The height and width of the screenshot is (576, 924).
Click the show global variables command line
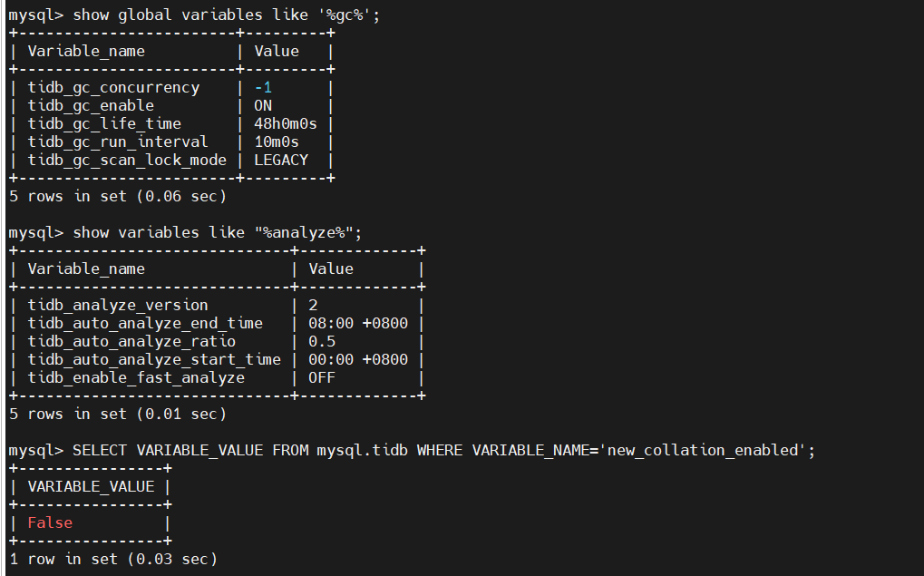click(x=194, y=15)
